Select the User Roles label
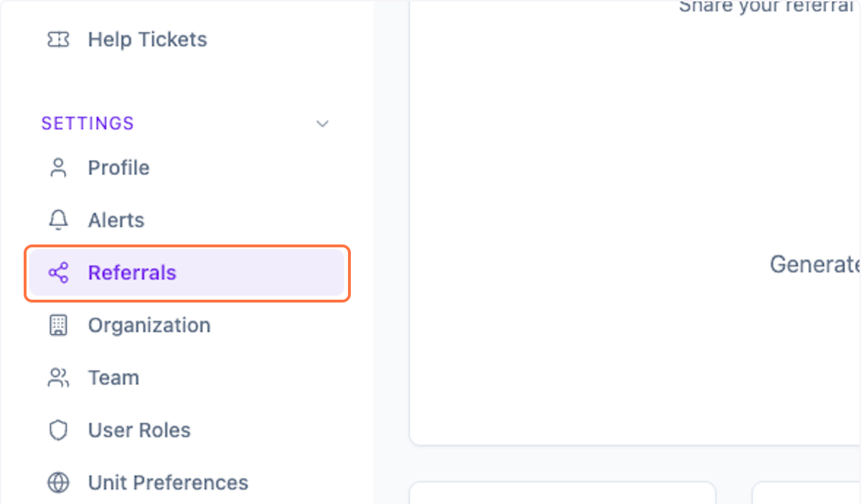Screen dimensions: 861x504 (x=139, y=430)
